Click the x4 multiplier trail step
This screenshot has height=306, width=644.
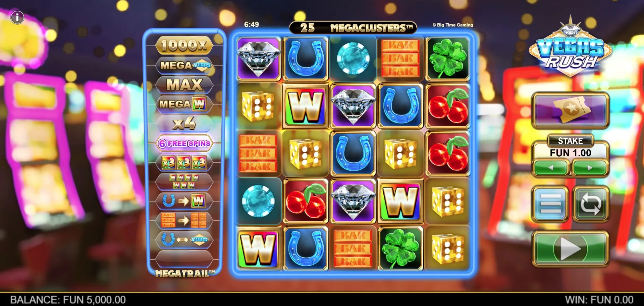click(x=184, y=123)
